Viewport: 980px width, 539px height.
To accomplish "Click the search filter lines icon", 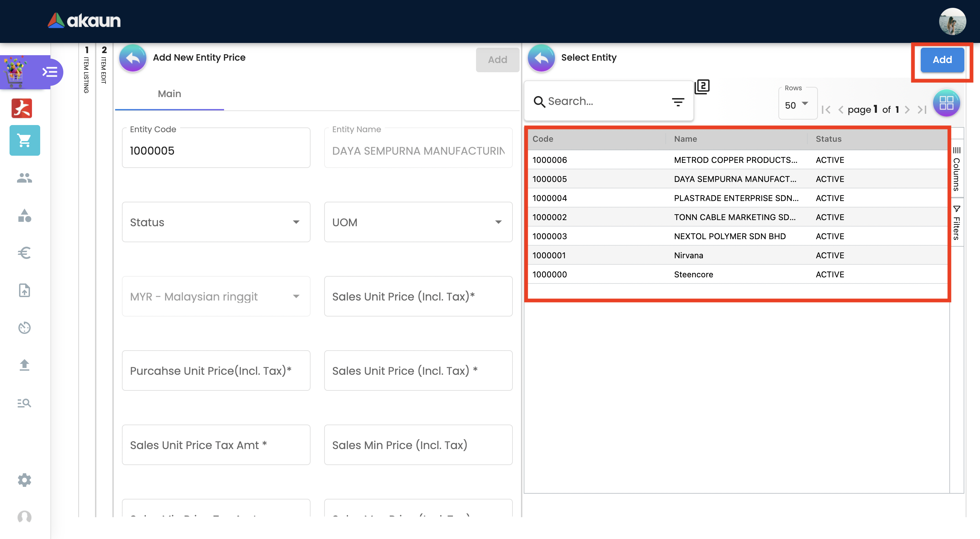I will (x=678, y=102).
